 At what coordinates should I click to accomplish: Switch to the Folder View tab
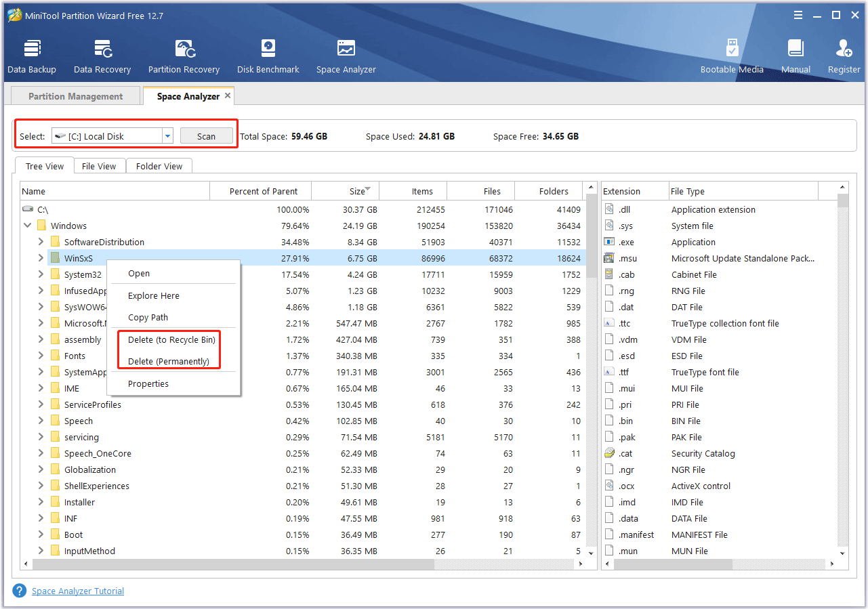[159, 166]
